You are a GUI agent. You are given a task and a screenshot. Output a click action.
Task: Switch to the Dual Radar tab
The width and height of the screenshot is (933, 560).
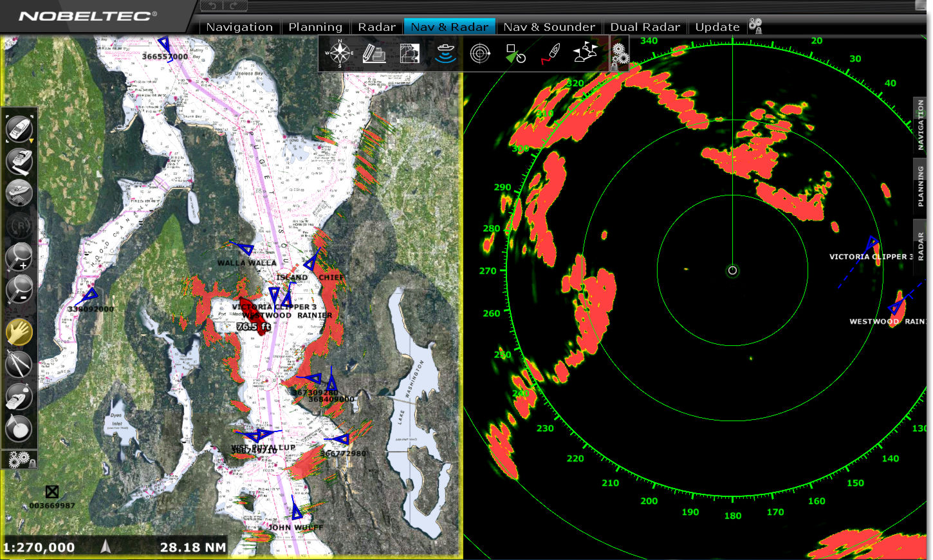click(x=645, y=27)
